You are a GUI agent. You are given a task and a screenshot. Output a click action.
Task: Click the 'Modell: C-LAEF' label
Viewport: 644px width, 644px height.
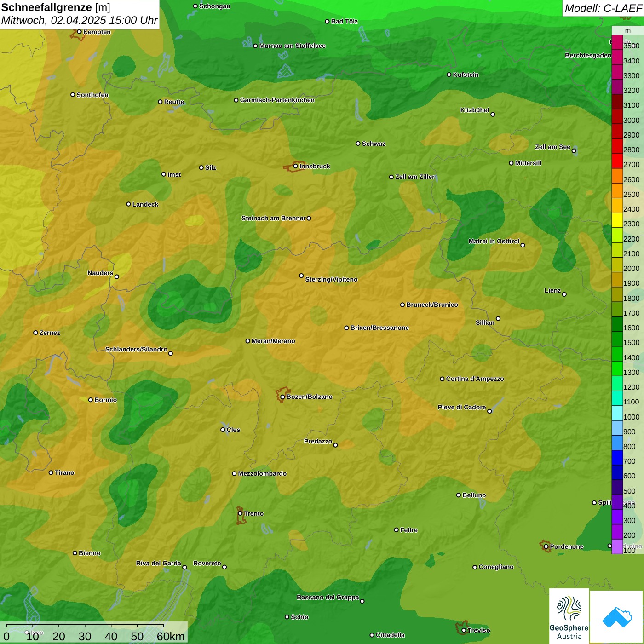point(603,8)
